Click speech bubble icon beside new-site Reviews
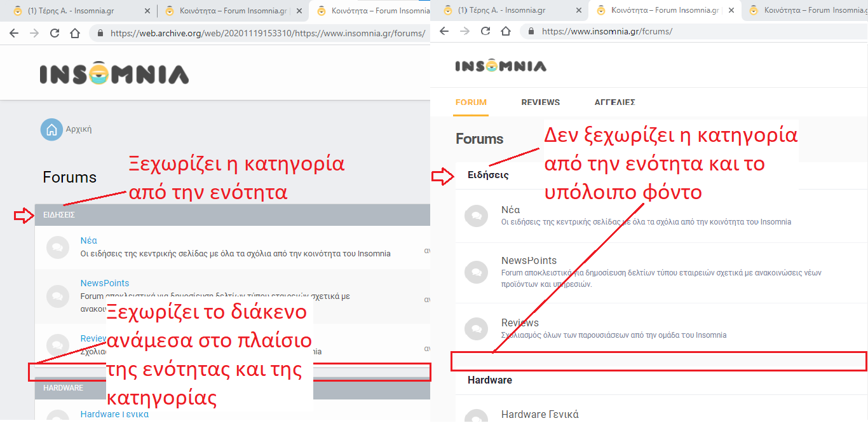Screen dimensions: 868x437 [476, 329]
